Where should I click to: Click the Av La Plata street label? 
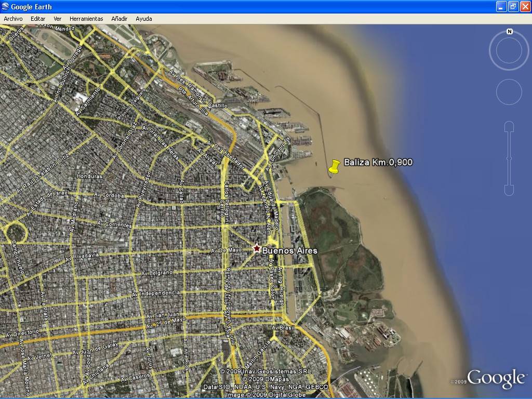(45, 305)
